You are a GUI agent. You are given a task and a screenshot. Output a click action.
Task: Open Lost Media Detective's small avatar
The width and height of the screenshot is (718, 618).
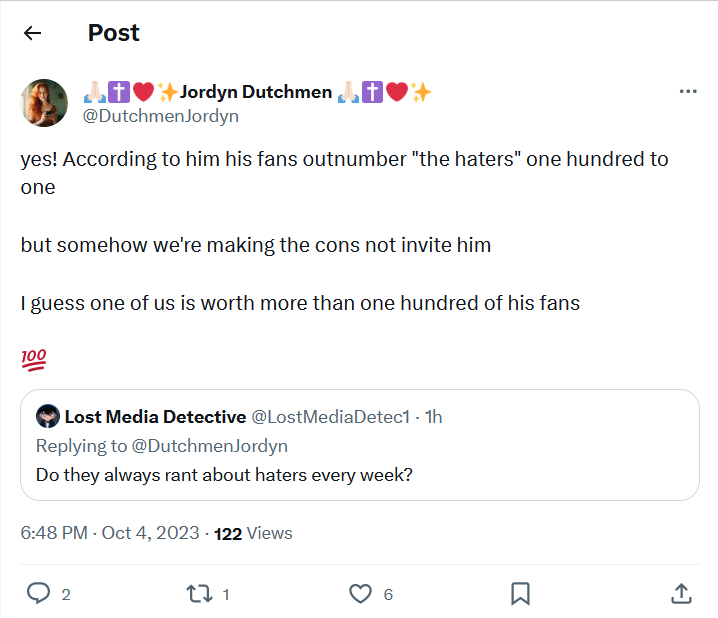tap(47, 417)
